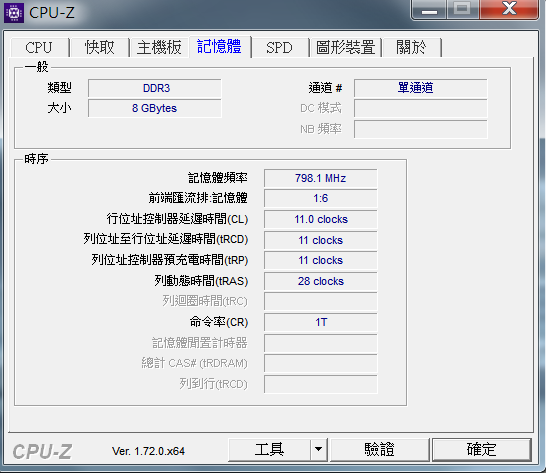The height and width of the screenshot is (473, 546).
Task: Click the empty DC 模式 field
Action: 421,108
